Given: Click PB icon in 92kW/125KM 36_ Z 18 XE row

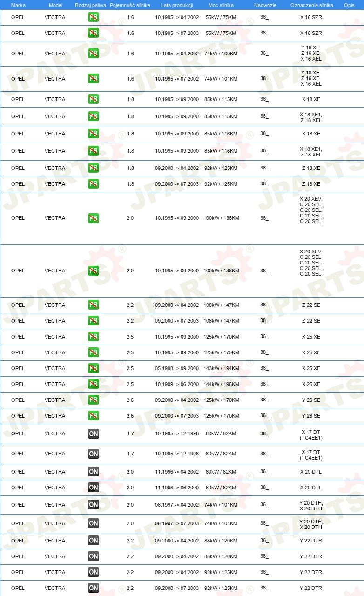Looking at the screenshot, I should point(94,168).
